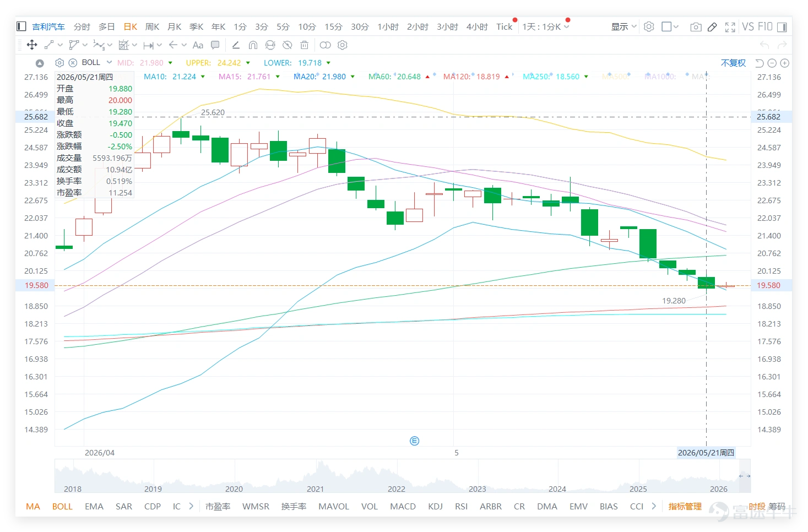Image resolution: width=808 pixels, height=532 pixels.
Task: Select the comment bubble annotation tool
Action: click(215, 45)
